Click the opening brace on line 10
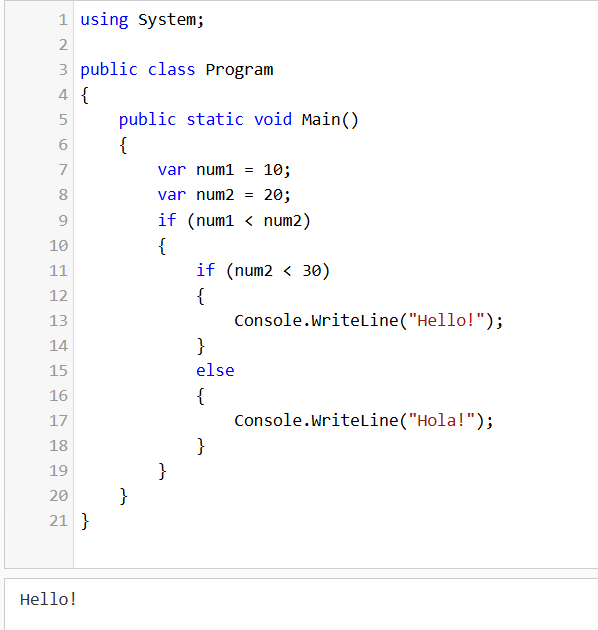 (162, 245)
